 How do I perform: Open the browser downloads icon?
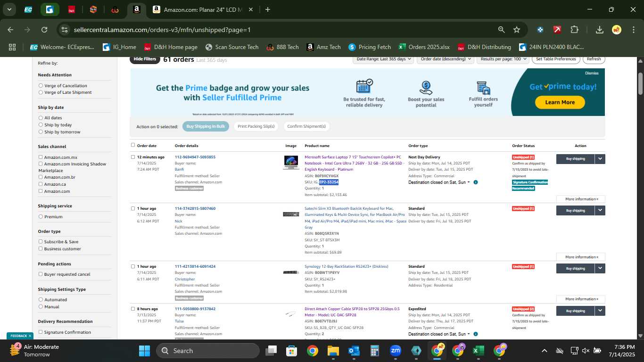(x=600, y=30)
